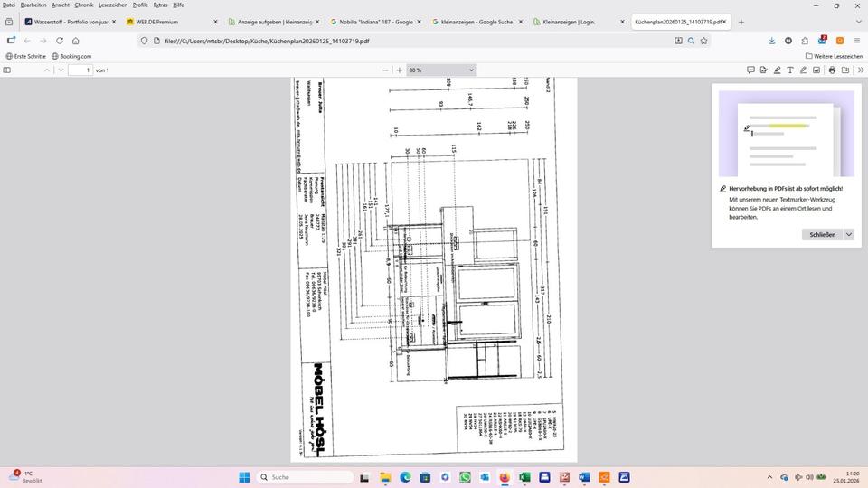Select the PDF text highlight tool
This screenshot has height=488, width=868.
tap(777, 70)
